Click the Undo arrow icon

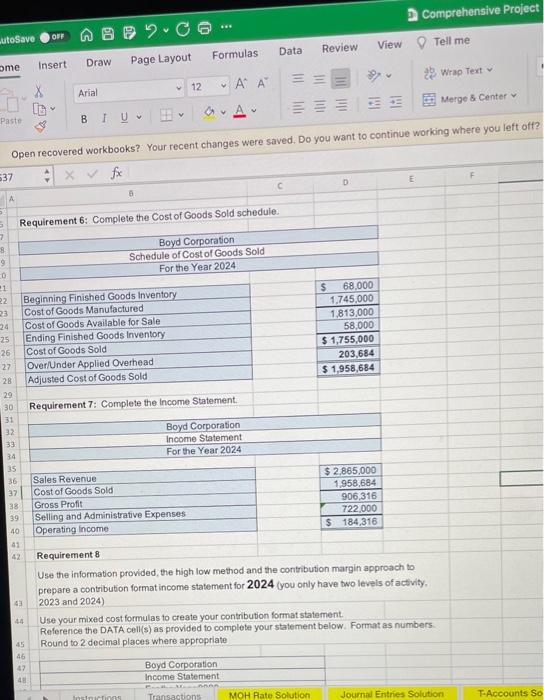[x=152, y=31]
